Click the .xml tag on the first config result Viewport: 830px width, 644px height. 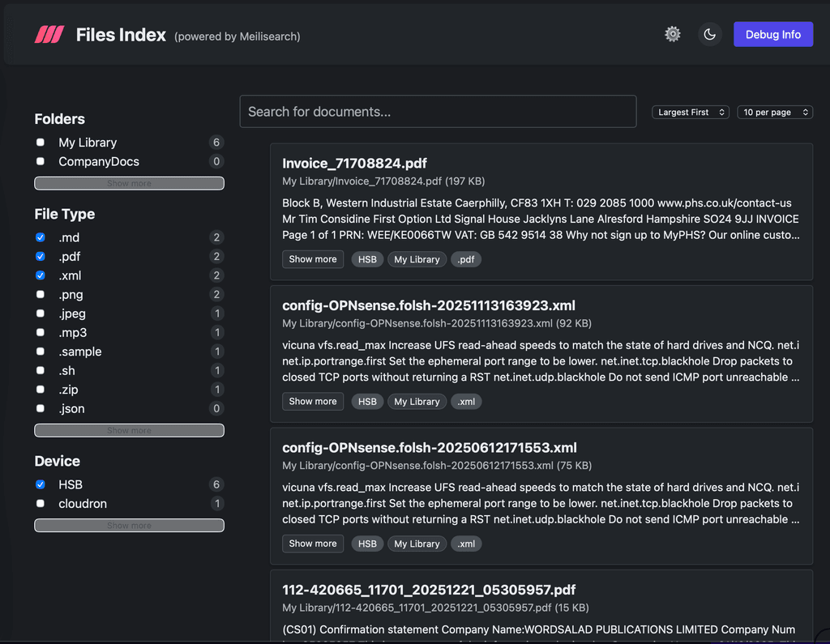tap(466, 401)
